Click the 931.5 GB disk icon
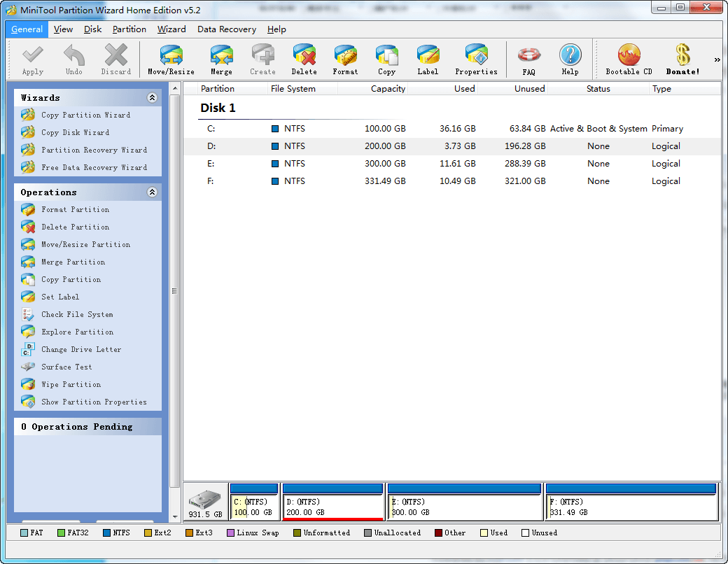The width and height of the screenshot is (728, 564). [205, 502]
